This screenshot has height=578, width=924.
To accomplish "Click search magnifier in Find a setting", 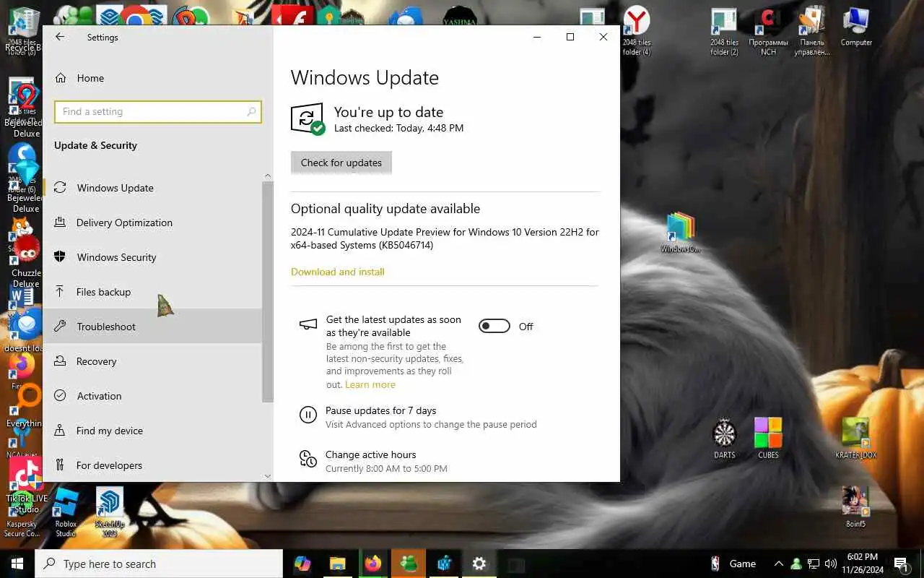I will [x=251, y=112].
